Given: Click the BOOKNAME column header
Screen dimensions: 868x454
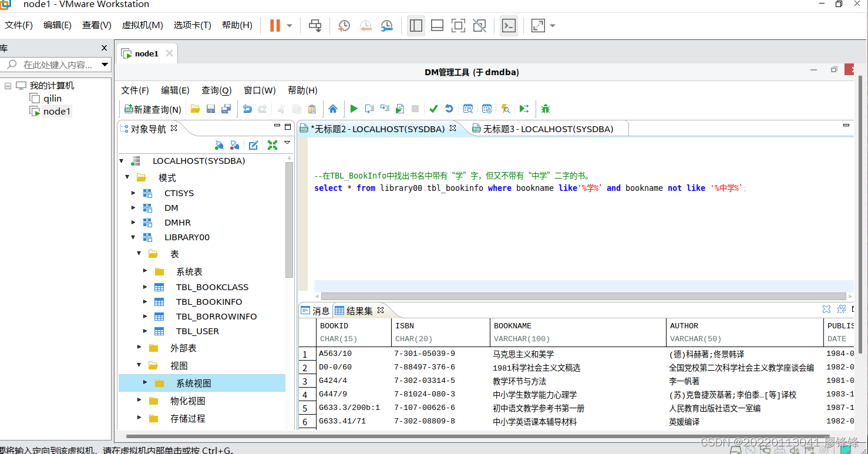Looking at the screenshot, I should click(578, 332).
